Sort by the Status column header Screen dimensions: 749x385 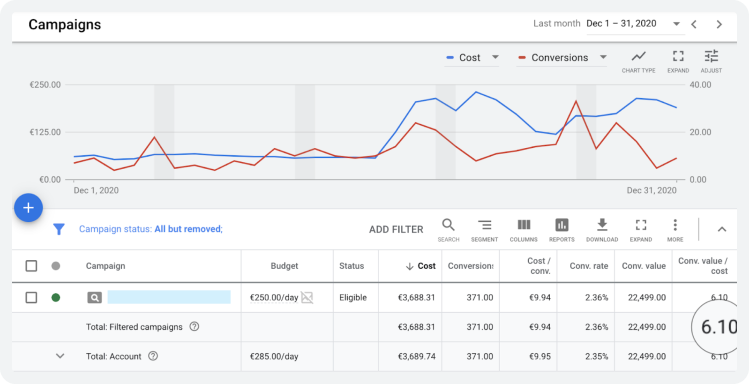coord(352,266)
